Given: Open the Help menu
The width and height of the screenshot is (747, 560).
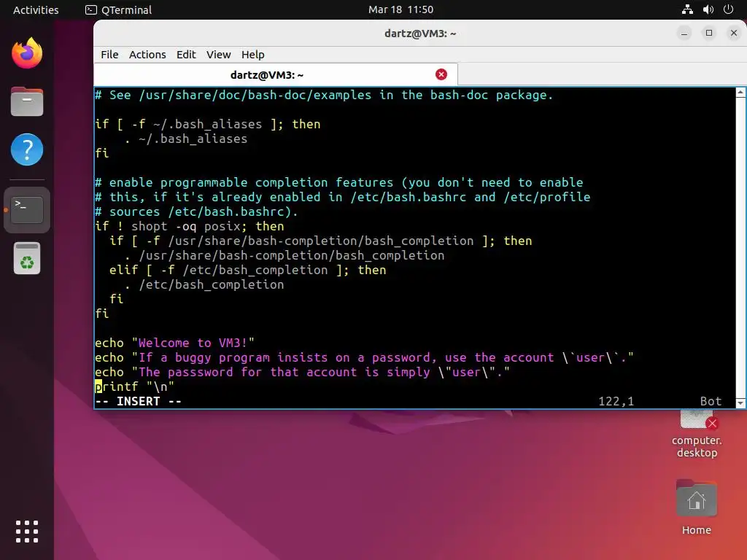Looking at the screenshot, I should tap(252, 55).
